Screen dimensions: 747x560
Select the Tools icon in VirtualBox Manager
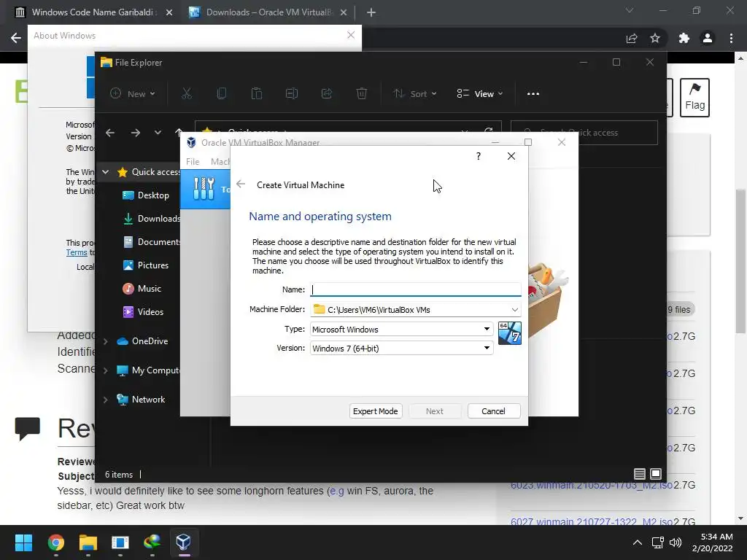pyautogui.click(x=204, y=189)
